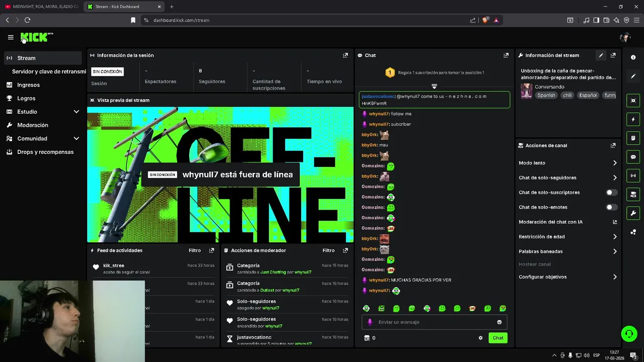644x362 pixels.
Task: Click the three-dots cluster icon in right rail
Action: [633, 232]
